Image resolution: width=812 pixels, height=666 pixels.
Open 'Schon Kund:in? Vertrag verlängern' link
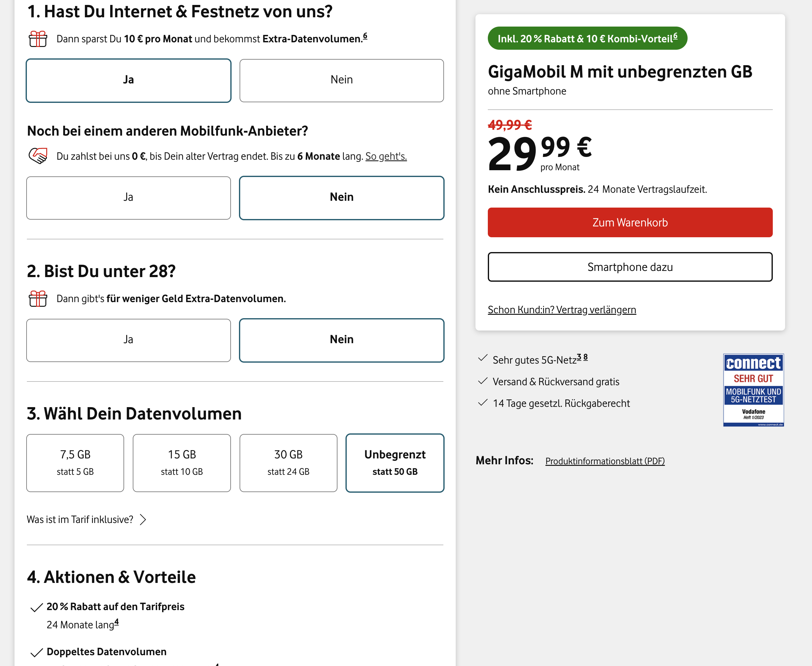point(562,310)
